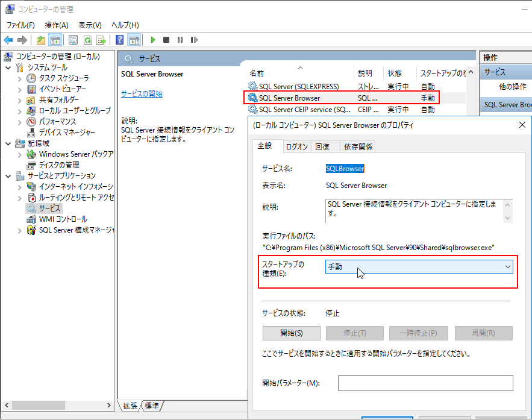532x420 pixels.
Task: Open Help via the question mark icon
Action: click(120, 40)
